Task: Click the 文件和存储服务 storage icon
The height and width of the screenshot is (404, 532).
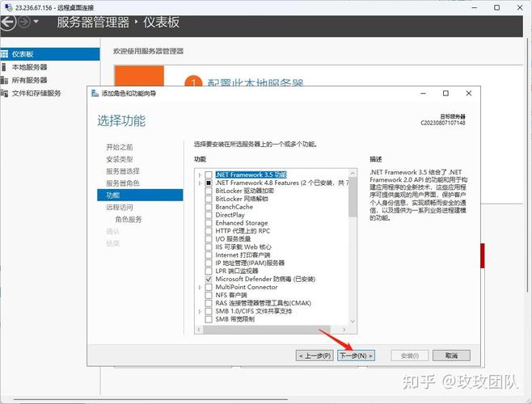Action: tap(4, 93)
